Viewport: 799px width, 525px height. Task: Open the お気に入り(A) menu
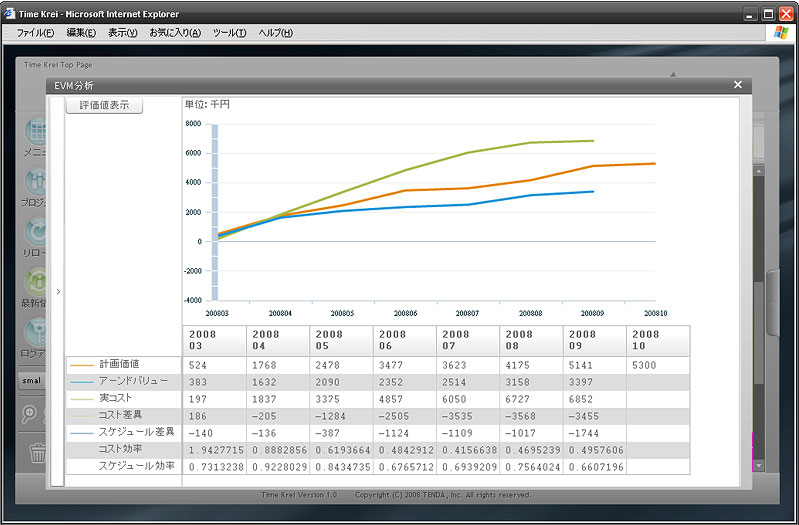176,33
